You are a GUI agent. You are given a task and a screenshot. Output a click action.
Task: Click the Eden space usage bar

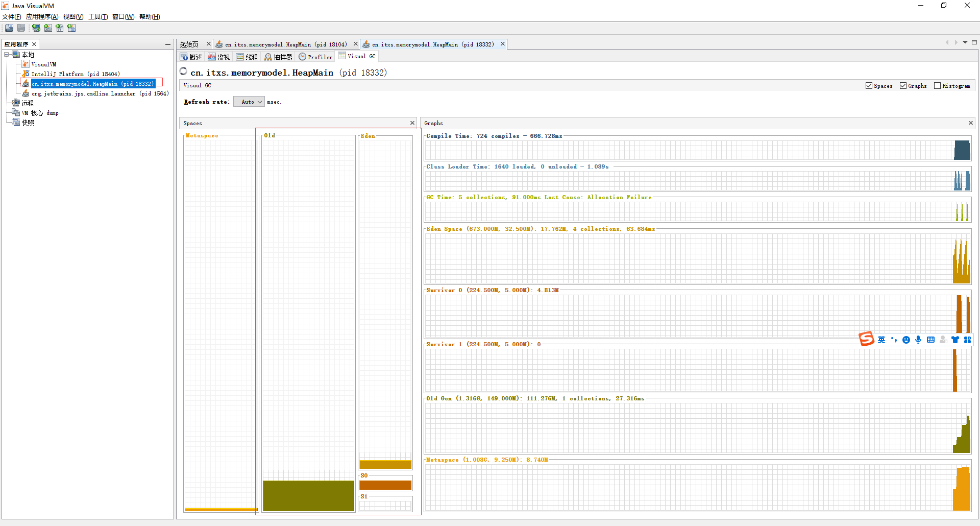tap(385, 464)
